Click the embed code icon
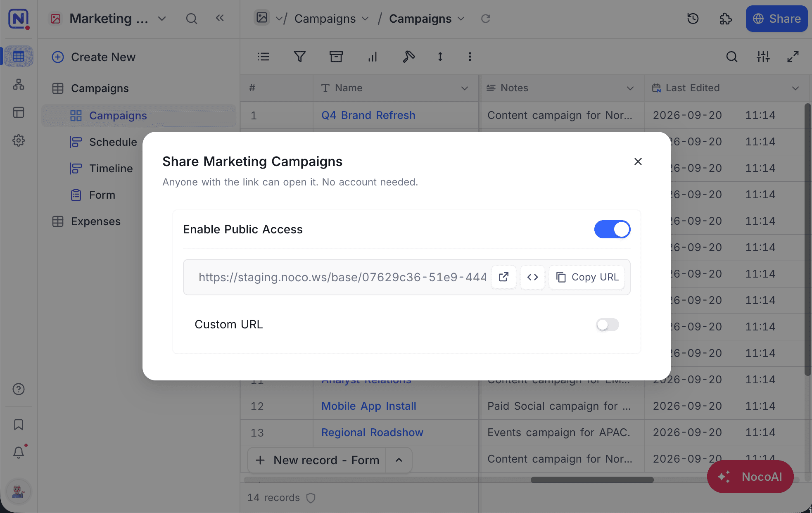 [x=532, y=277]
